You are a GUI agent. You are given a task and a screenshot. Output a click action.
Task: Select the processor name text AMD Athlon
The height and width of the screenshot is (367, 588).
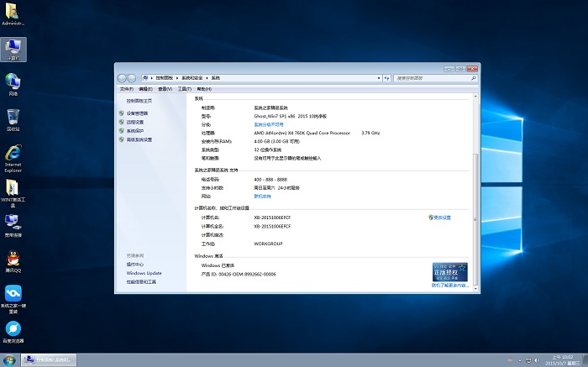pos(302,133)
